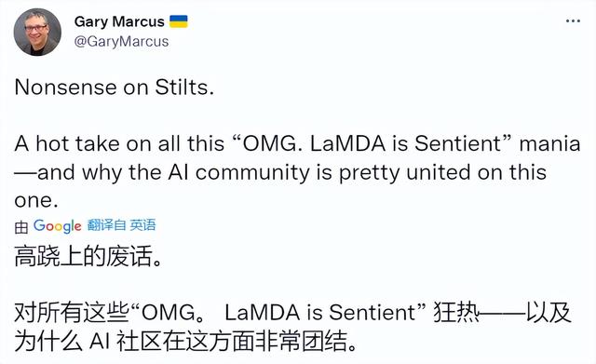The image size is (596, 364).
Task: Click the final word 'one.' of English text
Action: click(x=36, y=201)
